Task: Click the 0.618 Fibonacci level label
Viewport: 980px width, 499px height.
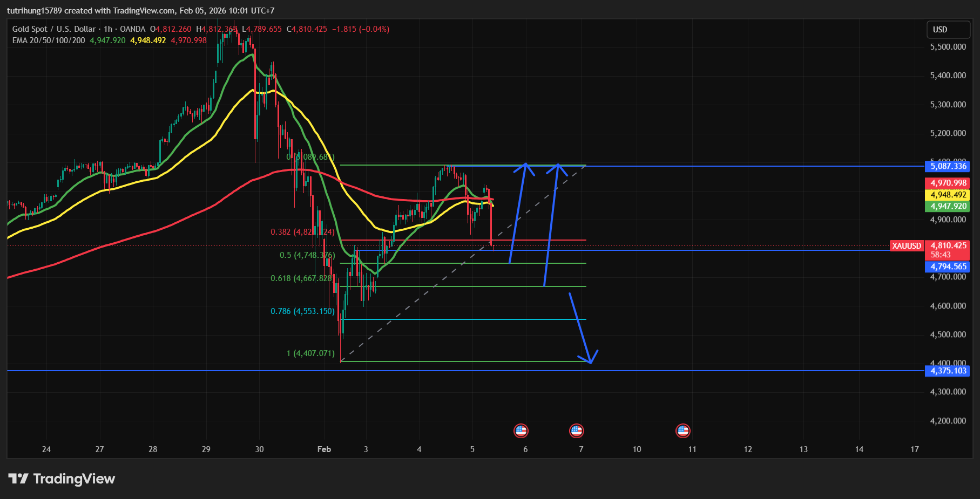Action: 302,278
